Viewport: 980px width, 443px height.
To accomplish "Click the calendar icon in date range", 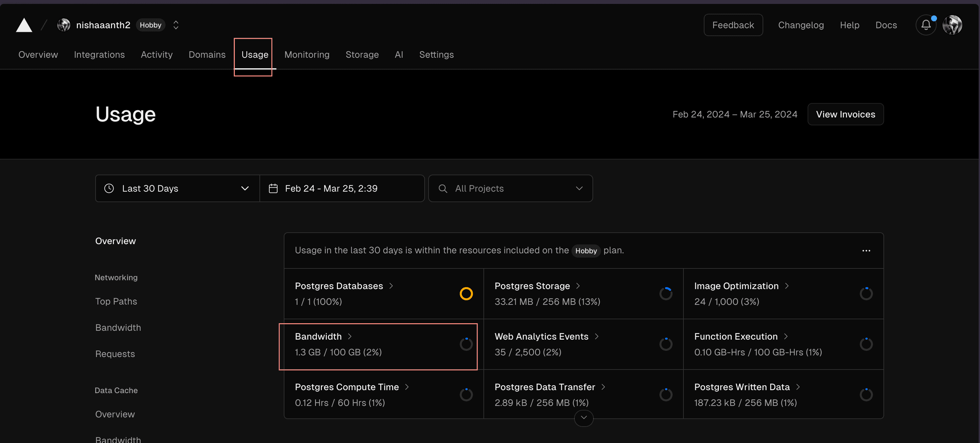I will click(273, 189).
